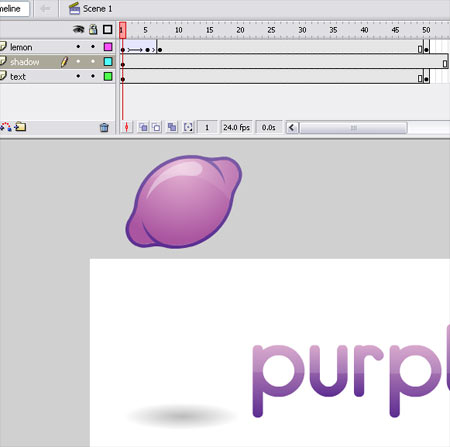
Task: Click end frame marker of shadow layer
Action: (445, 64)
